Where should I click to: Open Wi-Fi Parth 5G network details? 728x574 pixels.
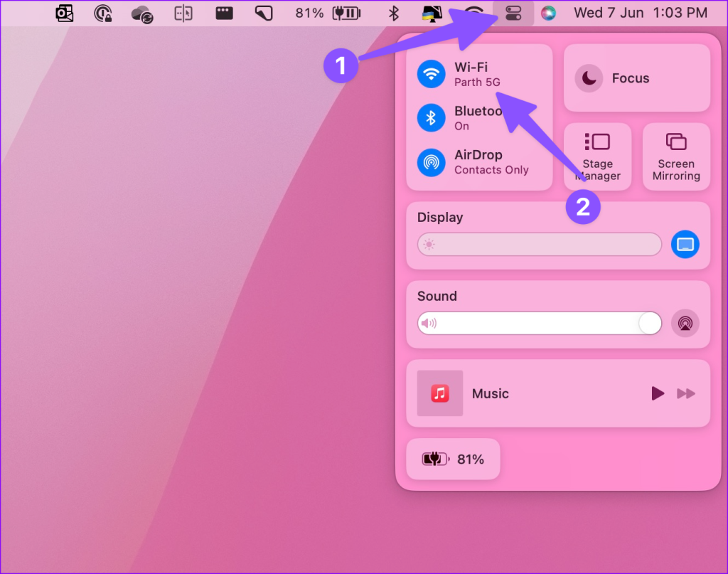(x=477, y=74)
